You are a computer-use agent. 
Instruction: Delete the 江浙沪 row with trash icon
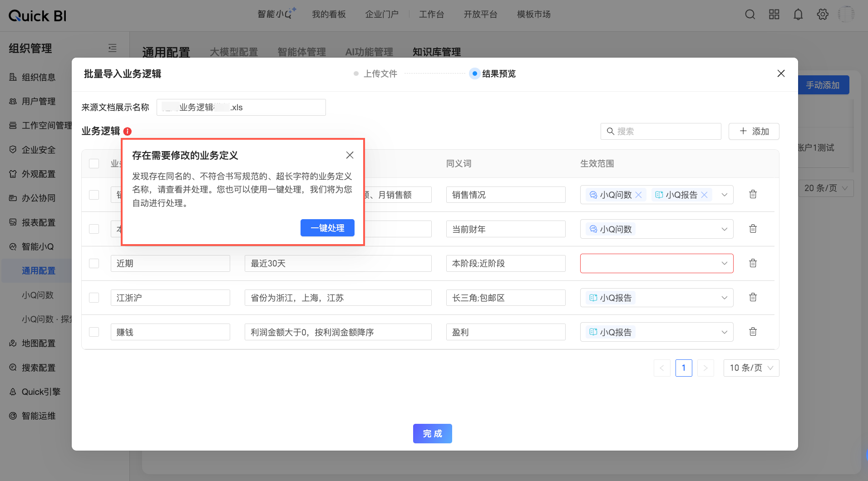(753, 297)
